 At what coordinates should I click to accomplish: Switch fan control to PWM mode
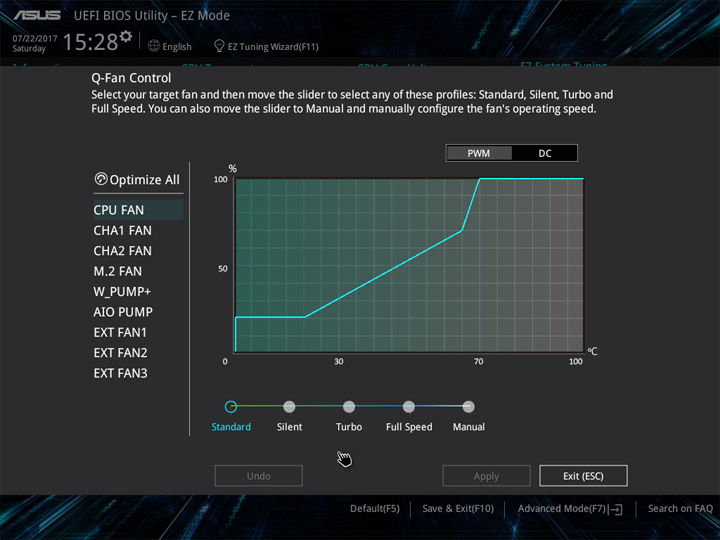tap(479, 153)
